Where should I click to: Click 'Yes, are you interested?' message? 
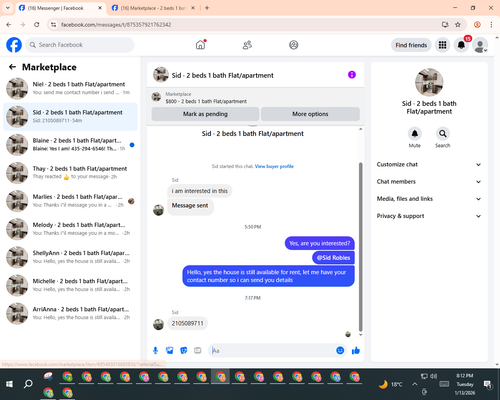click(319, 243)
